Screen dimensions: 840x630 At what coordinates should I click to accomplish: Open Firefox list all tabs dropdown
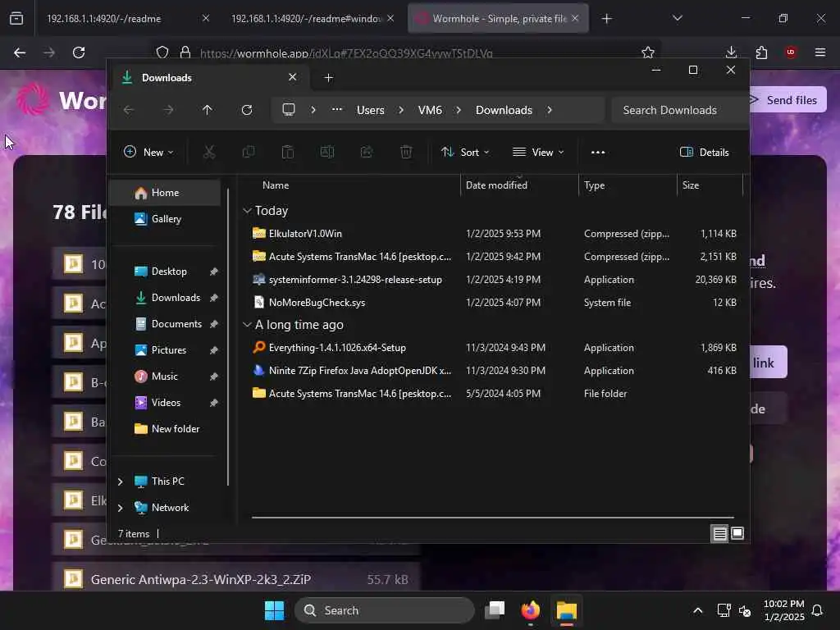(x=678, y=18)
